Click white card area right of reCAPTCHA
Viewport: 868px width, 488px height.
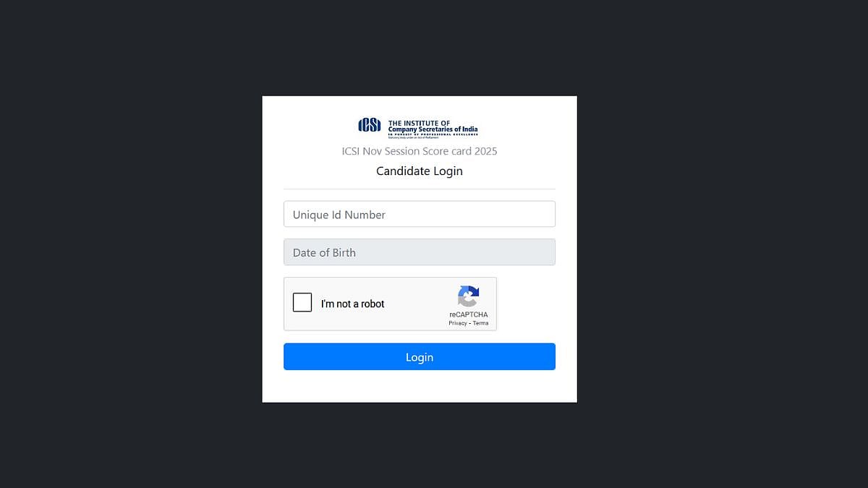coord(527,304)
